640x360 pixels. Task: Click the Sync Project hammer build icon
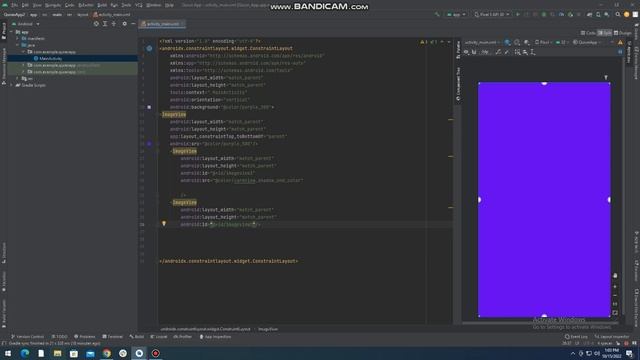pos(437,15)
